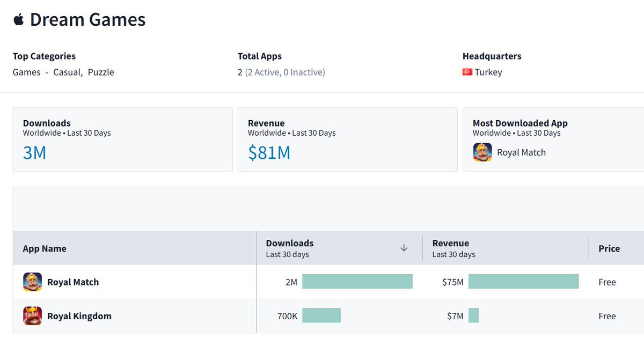This screenshot has height=345, width=644.
Task: Click the $75M revenue cell
Action: pos(453,282)
